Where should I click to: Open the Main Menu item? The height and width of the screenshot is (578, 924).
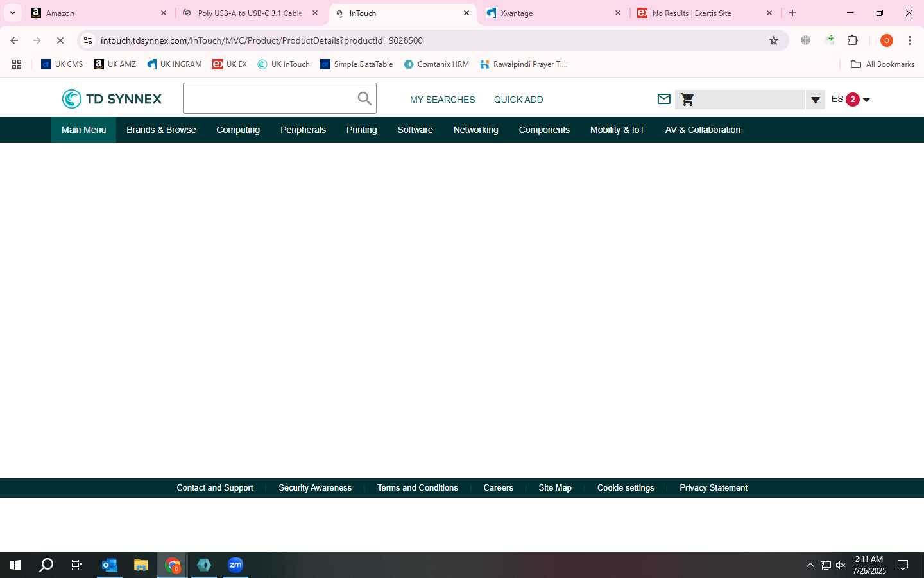pos(83,130)
